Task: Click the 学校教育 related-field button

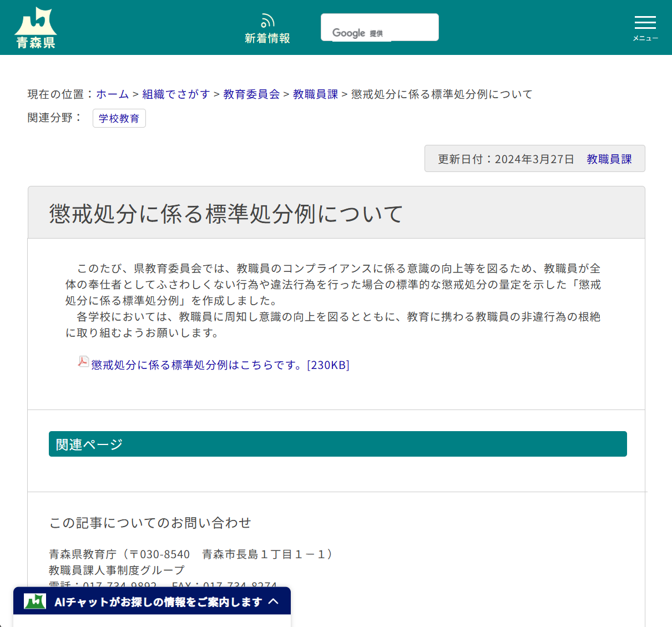Action: 119,118
